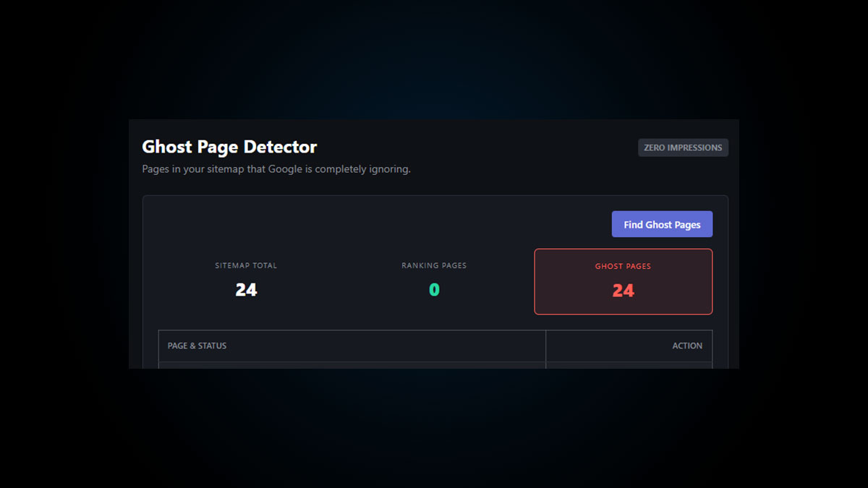Click the PAGE & STATUS column header
868x488 pixels.
(x=197, y=346)
